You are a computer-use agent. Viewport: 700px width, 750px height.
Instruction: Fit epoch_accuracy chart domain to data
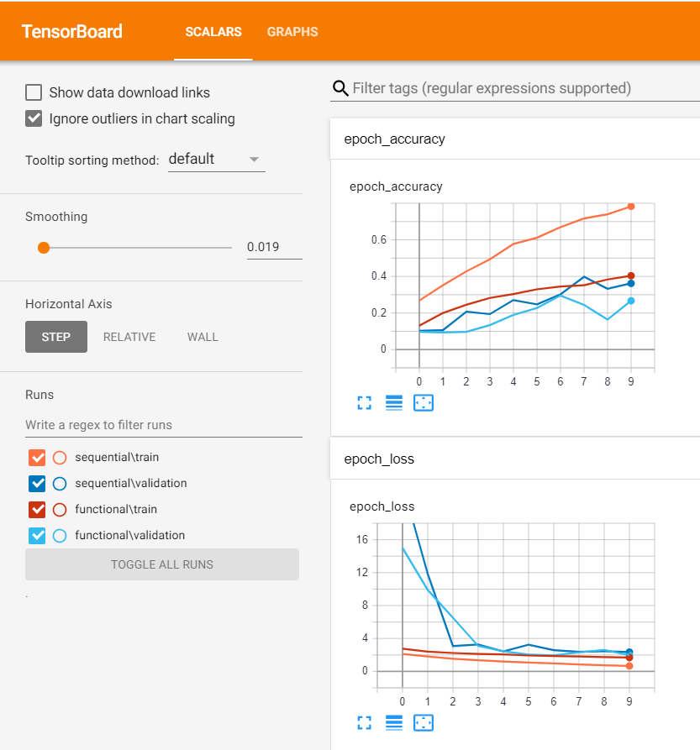pyautogui.click(x=423, y=403)
